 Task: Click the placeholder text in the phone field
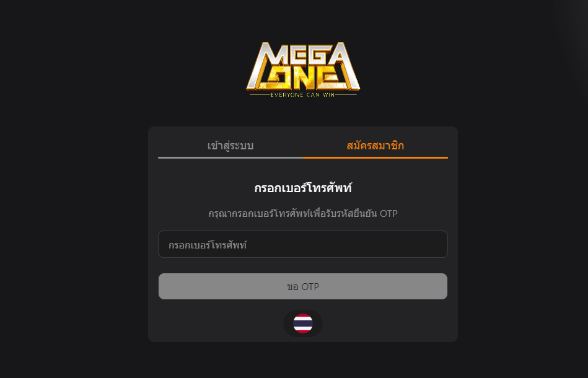208,245
